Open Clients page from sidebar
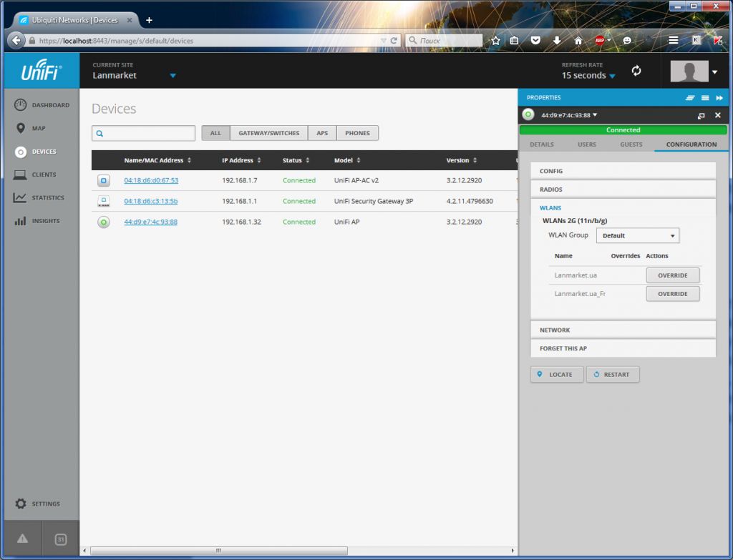 pyautogui.click(x=21, y=175)
